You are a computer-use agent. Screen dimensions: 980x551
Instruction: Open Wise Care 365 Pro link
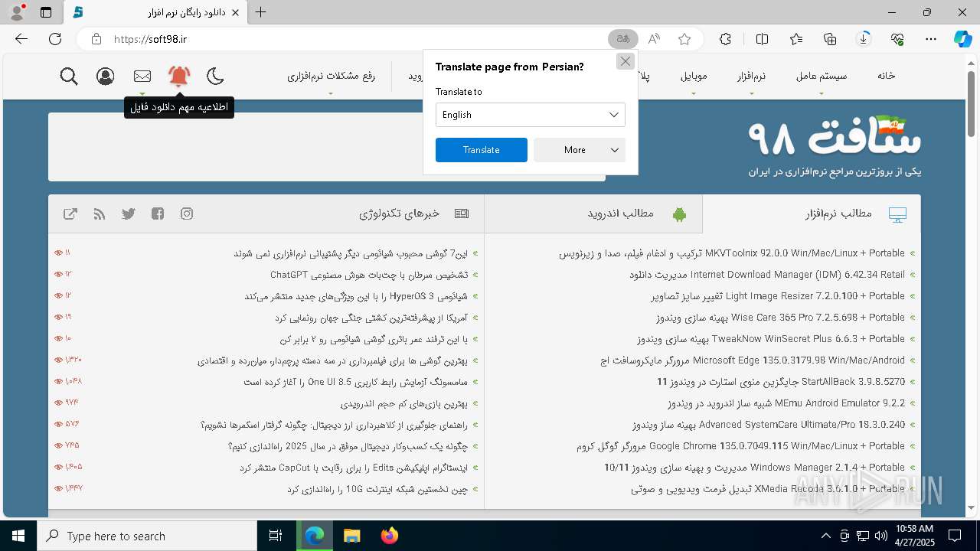coord(780,318)
